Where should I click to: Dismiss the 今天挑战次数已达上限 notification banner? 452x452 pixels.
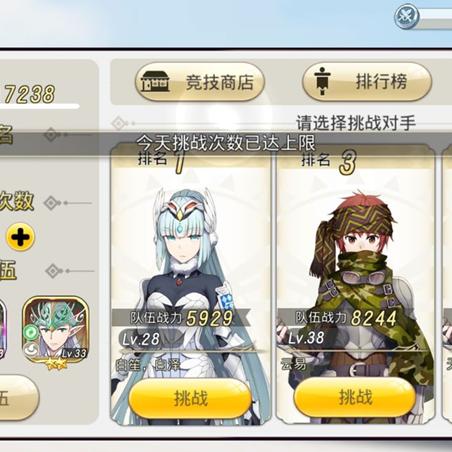[226, 143]
